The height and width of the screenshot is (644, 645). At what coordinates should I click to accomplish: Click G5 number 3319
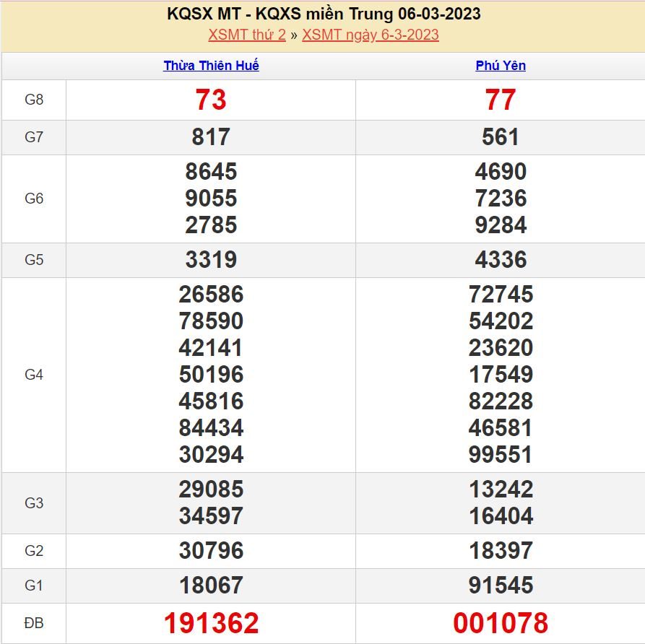click(x=211, y=259)
